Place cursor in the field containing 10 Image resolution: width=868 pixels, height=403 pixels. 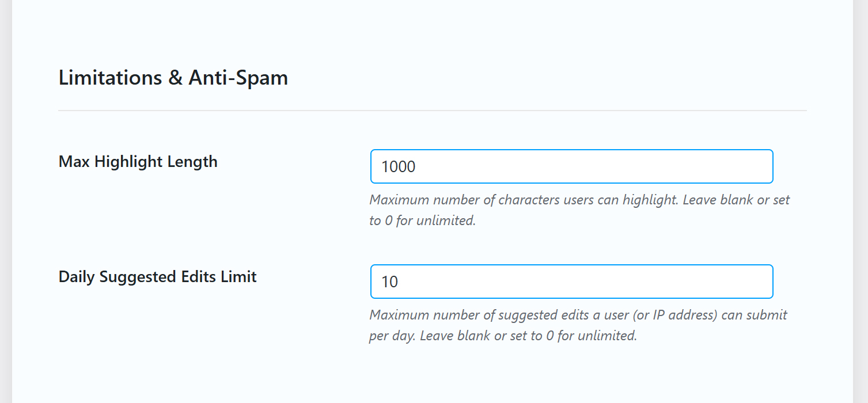[x=571, y=282]
